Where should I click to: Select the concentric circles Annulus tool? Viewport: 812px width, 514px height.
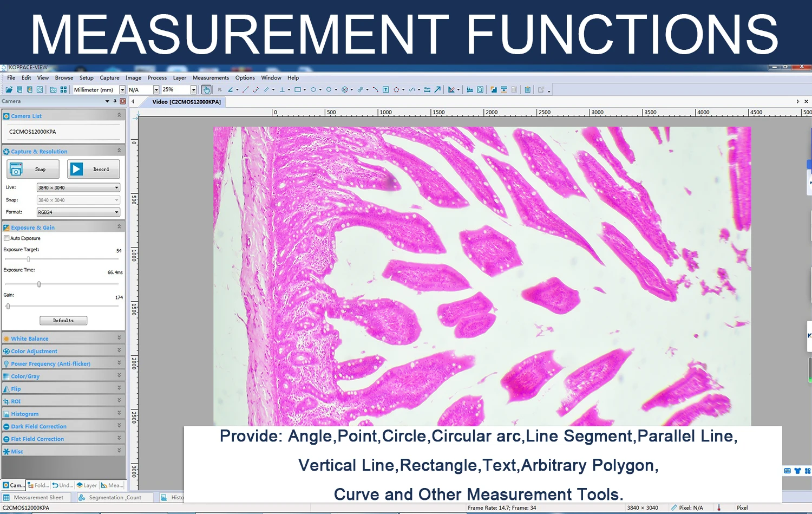click(345, 90)
